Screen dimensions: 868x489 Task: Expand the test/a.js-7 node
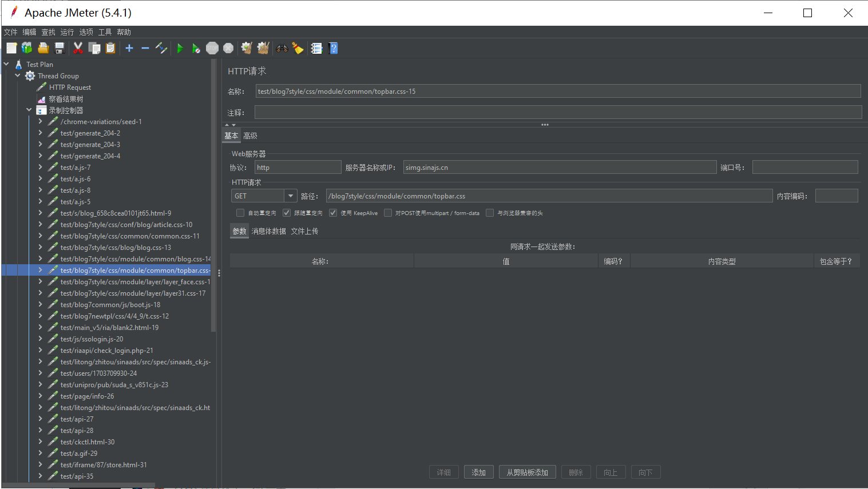[41, 167]
